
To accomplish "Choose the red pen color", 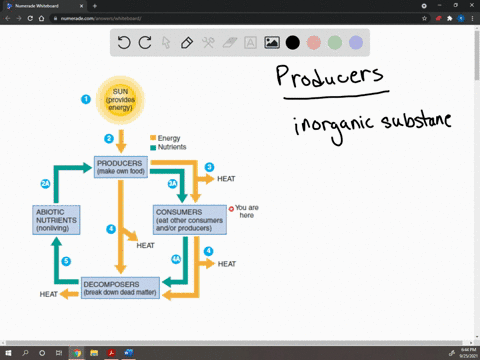I will click(x=314, y=43).
